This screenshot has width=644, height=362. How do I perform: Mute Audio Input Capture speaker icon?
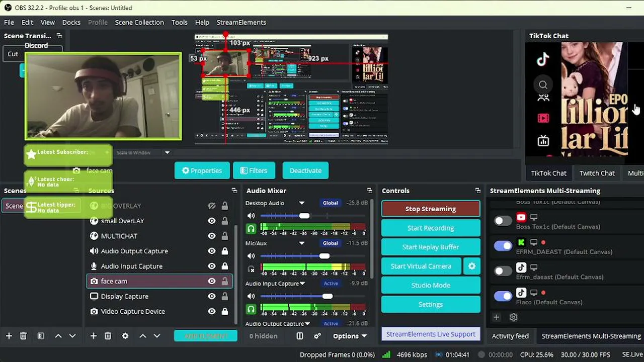tap(251, 296)
